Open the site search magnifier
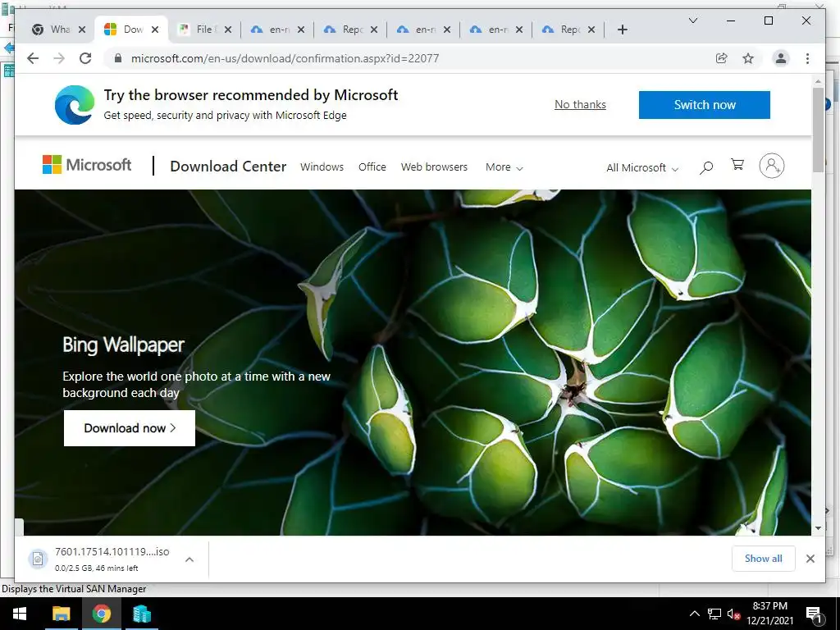This screenshot has height=630, width=840. tap(706, 167)
